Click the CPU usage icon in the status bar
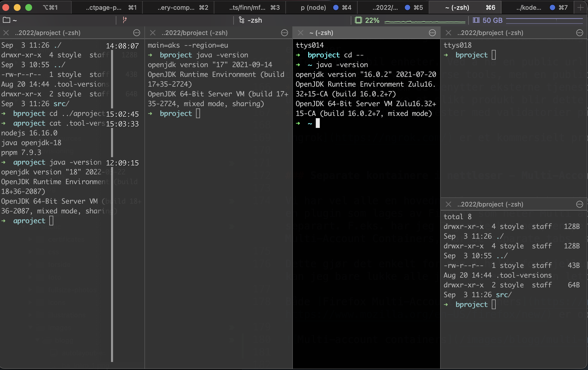This screenshot has height=370, width=588. coord(359,20)
